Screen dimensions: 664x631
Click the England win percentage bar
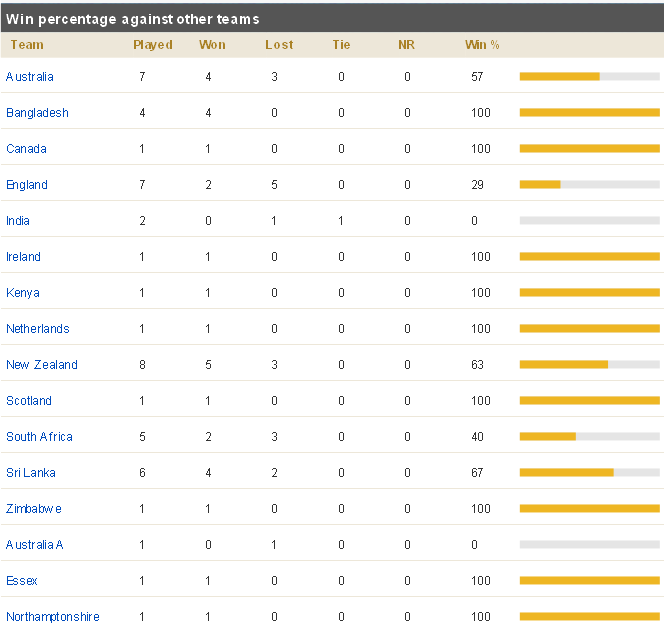pyautogui.click(x=589, y=185)
